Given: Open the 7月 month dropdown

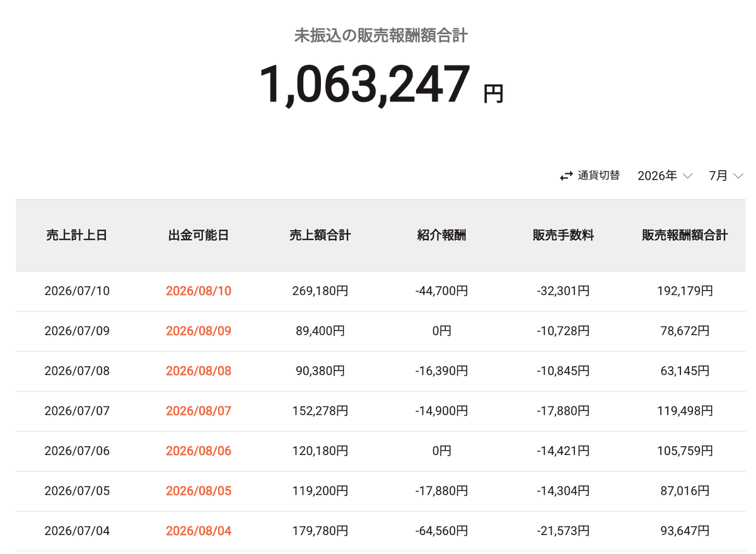Looking at the screenshot, I should point(726,176).
